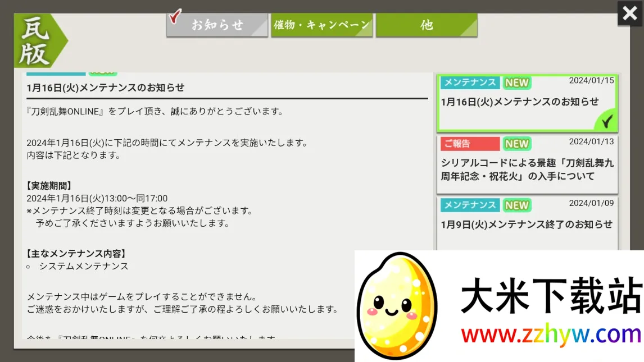Click the date 2024/01/15

coord(591,80)
